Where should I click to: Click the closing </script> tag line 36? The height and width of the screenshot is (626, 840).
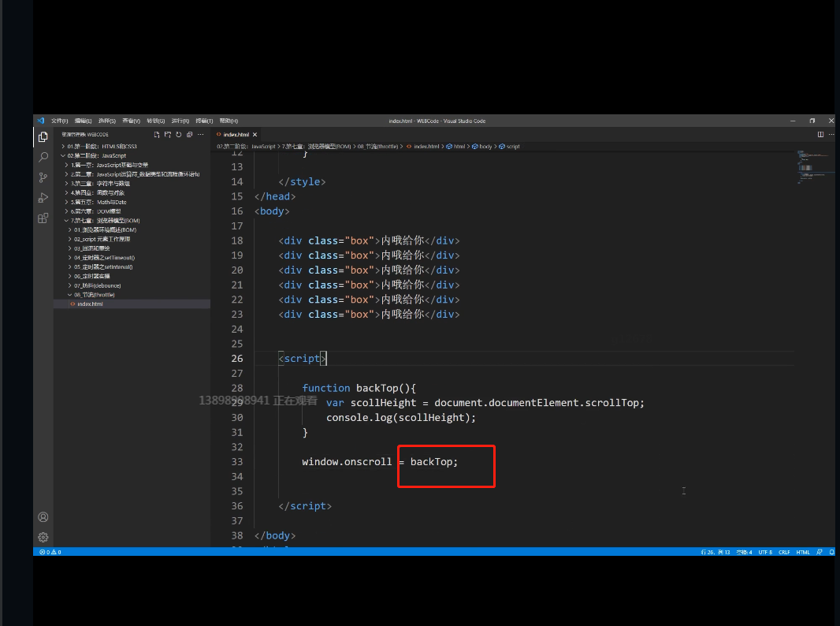coord(305,506)
